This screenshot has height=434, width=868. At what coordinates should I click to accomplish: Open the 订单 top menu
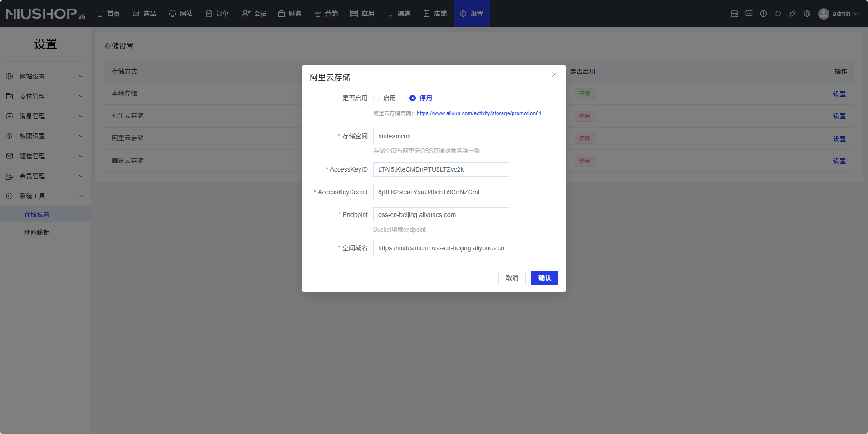tap(217, 14)
